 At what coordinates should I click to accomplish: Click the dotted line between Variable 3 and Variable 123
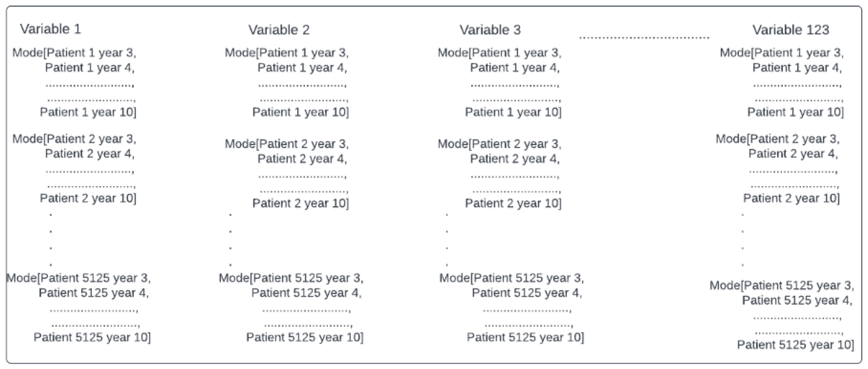(644, 37)
